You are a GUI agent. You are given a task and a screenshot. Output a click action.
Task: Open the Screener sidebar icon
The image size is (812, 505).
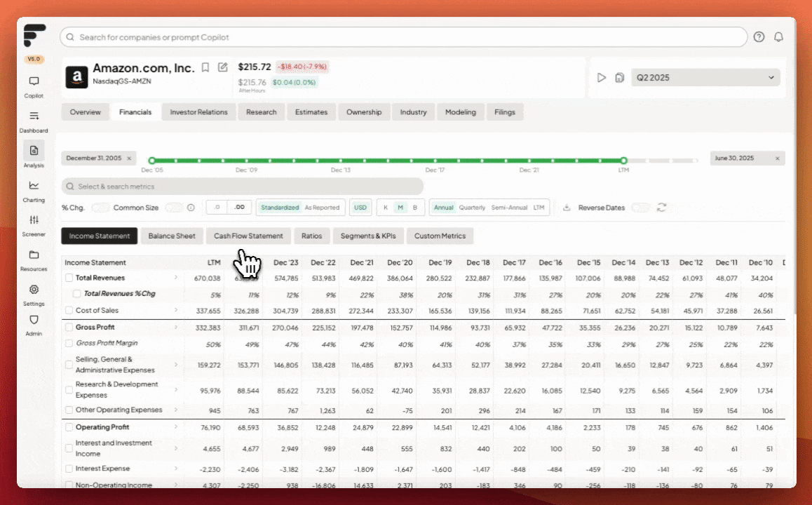(34, 220)
